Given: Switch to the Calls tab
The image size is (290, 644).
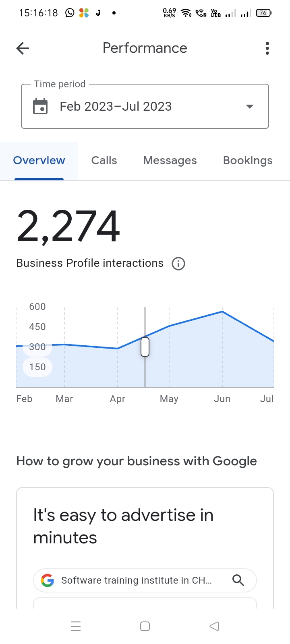Looking at the screenshot, I should coord(104,161).
